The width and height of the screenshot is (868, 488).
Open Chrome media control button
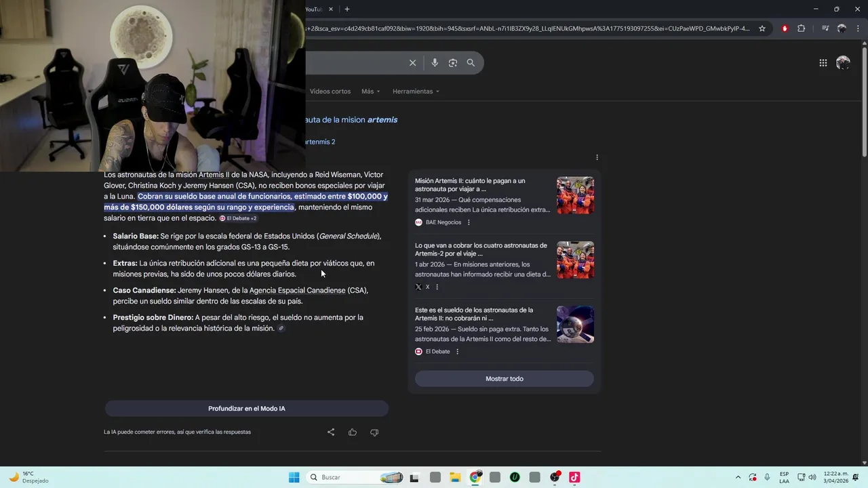point(825,28)
